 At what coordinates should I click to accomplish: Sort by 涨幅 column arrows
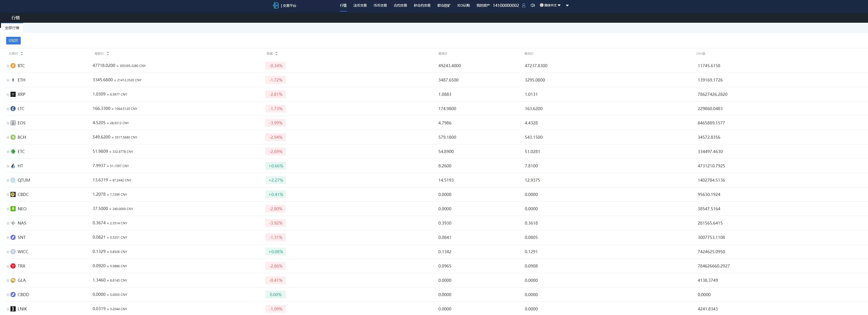(276, 53)
